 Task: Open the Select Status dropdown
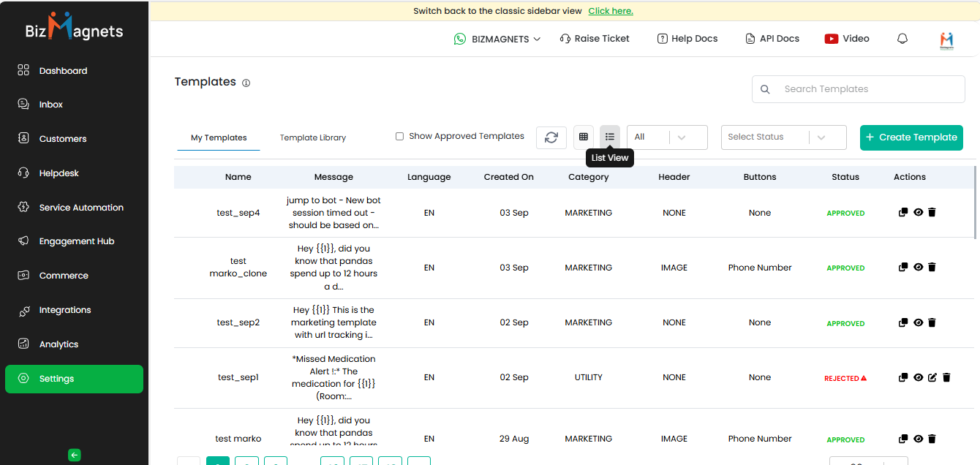(x=783, y=137)
